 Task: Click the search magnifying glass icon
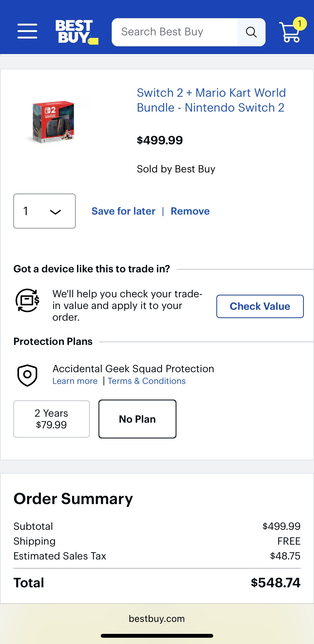point(251,32)
